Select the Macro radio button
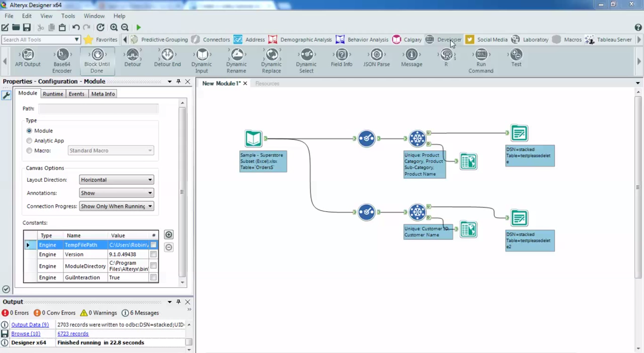644x353 pixels. pyautogui.click(x=29, y=150)
